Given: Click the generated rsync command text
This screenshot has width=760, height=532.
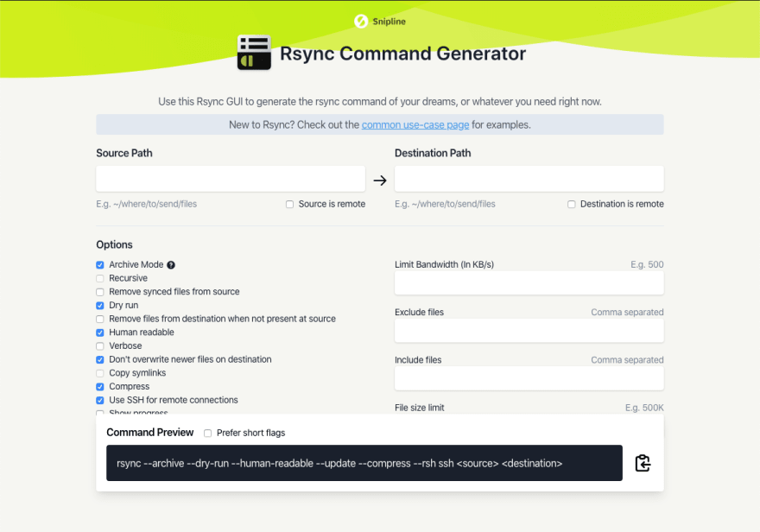Looking at the screenshot, I should pos(339,463).
